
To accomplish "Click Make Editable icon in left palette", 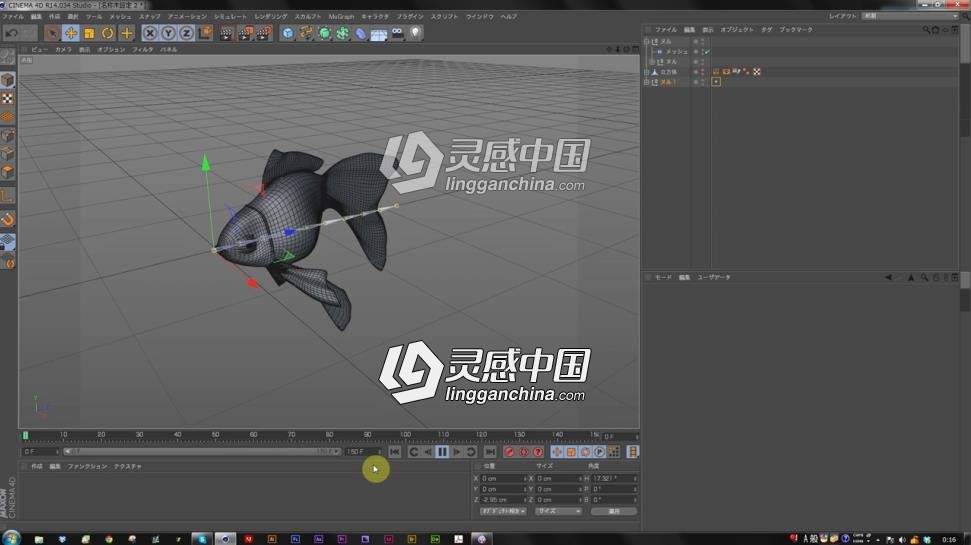I will click(x=7, y=56).
